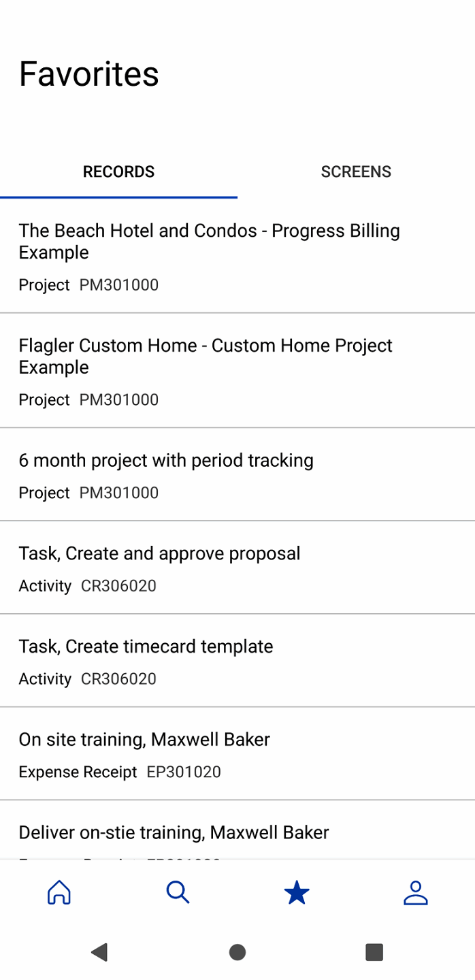Open On site training, Maxwell Baker receipt
Screen dimensions: 475x980
(144, 740)
